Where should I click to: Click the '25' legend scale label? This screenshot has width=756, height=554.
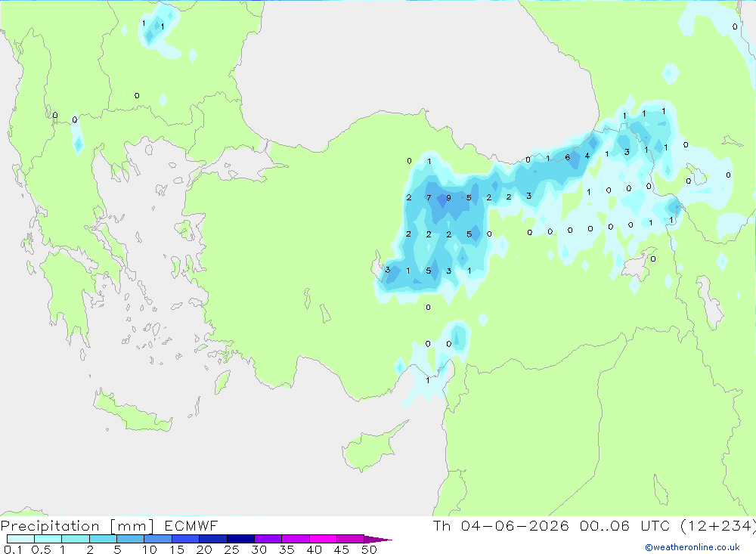tap(231, 549)
